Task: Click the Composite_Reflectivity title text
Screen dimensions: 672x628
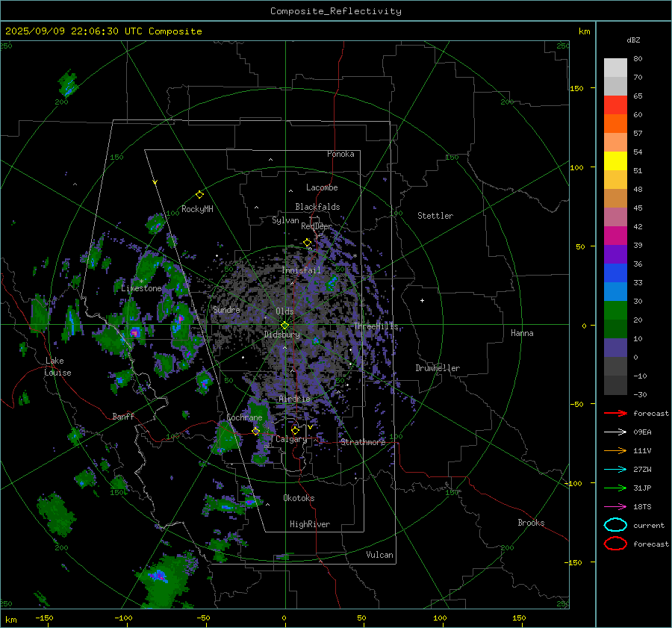Action: tap(335, 11)
